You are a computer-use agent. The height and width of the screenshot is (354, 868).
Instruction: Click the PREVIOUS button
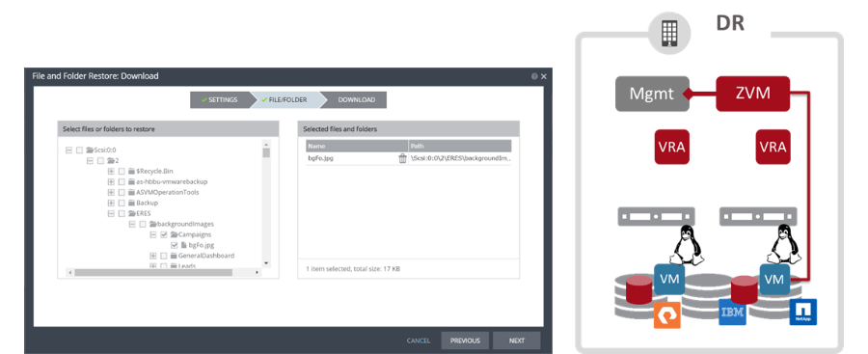pos(465,340)
